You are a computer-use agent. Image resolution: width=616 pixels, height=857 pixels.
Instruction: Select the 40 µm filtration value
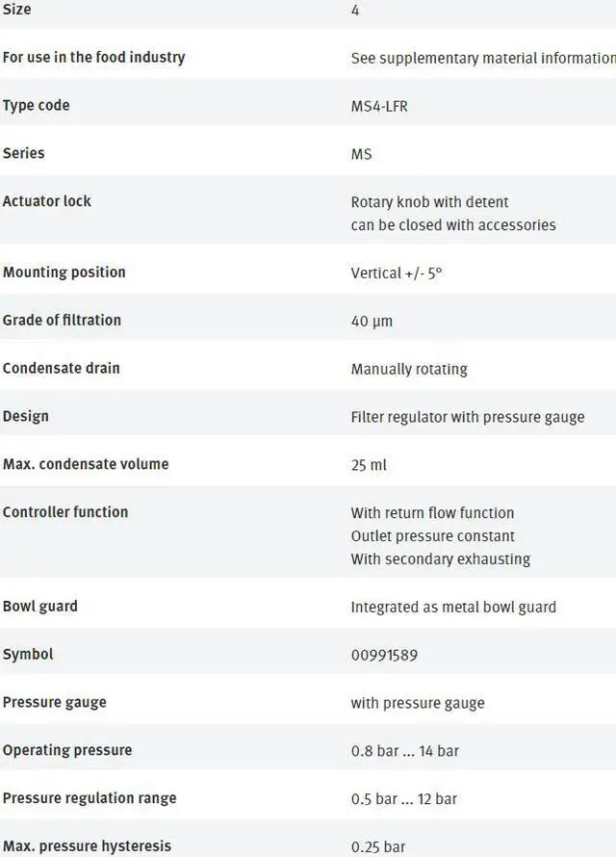pyautogui.click(x=372, y=322)
